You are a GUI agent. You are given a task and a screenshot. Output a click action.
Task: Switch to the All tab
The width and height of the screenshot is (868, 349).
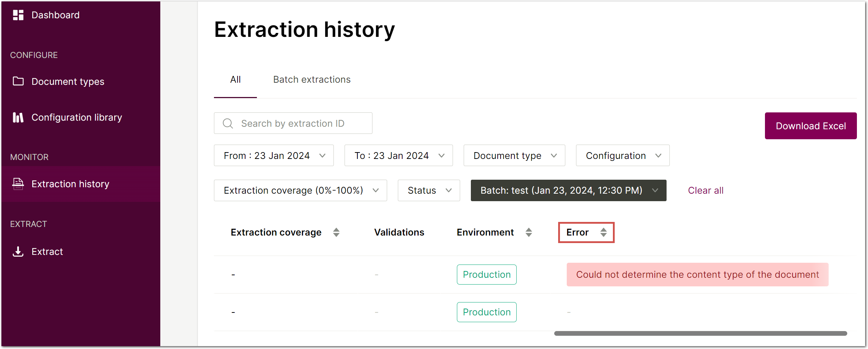coord(235,79)
